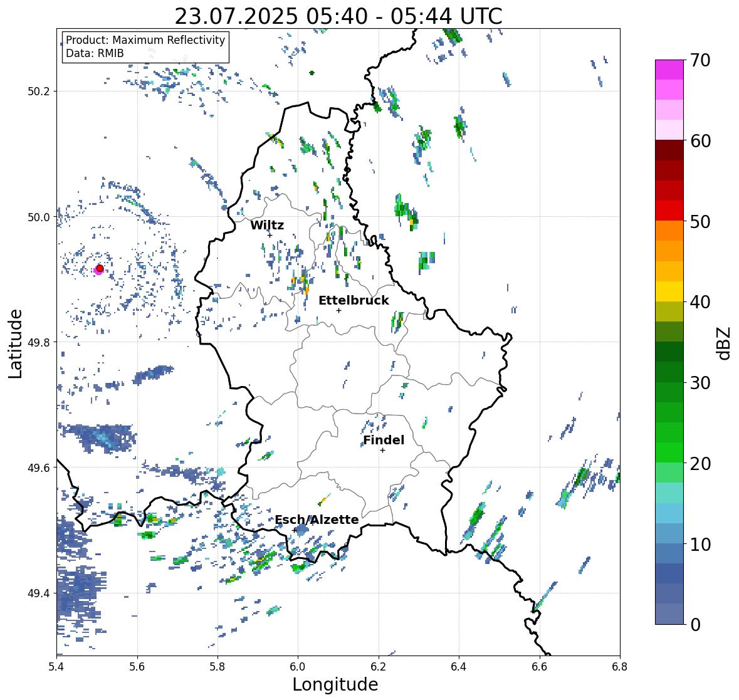Click the 50.0 latitude tick label
Viewport: 739px width, 700px height.
point(38,217)
